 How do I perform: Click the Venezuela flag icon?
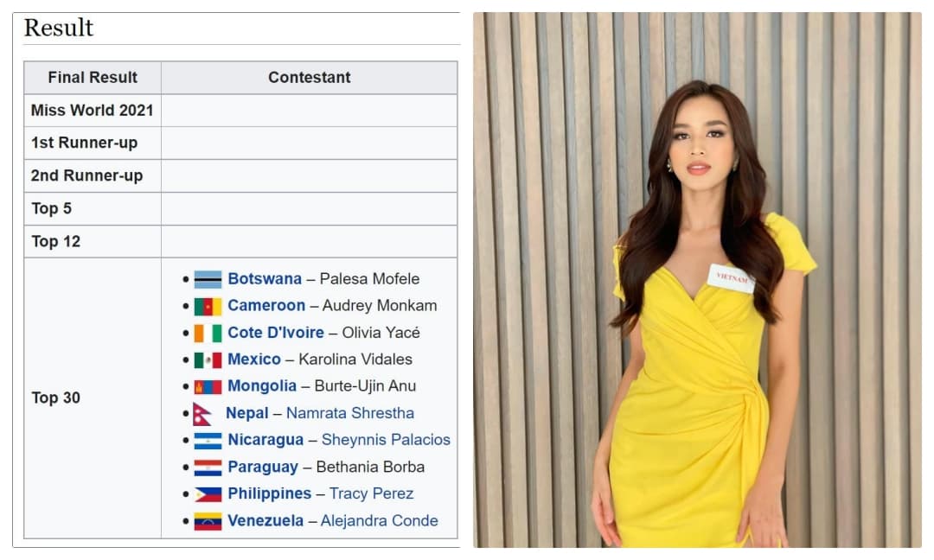point(208,521)
